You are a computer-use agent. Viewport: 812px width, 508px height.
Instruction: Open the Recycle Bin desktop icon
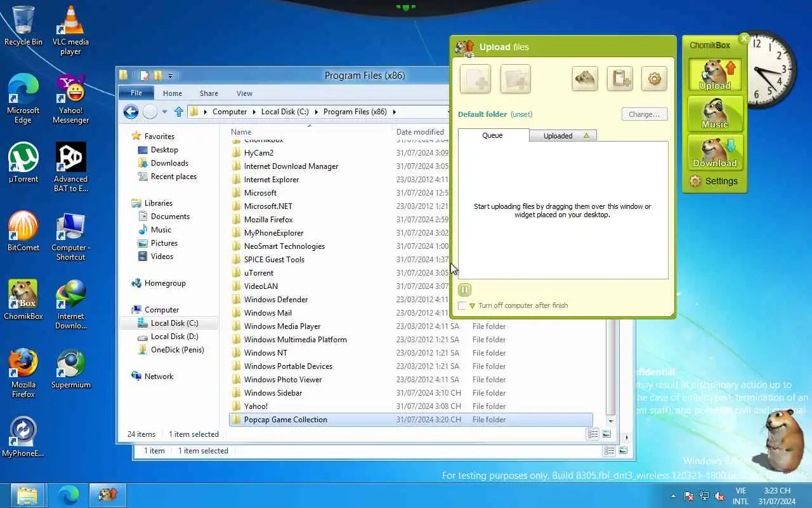[x=23, y=25]
